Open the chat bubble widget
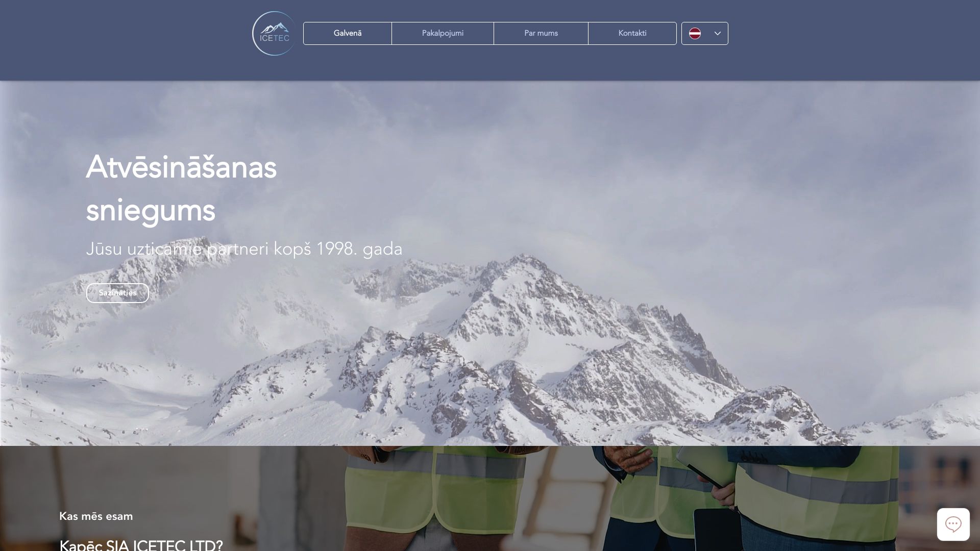Viewport: 980px width, 551px height. [953, 524]
